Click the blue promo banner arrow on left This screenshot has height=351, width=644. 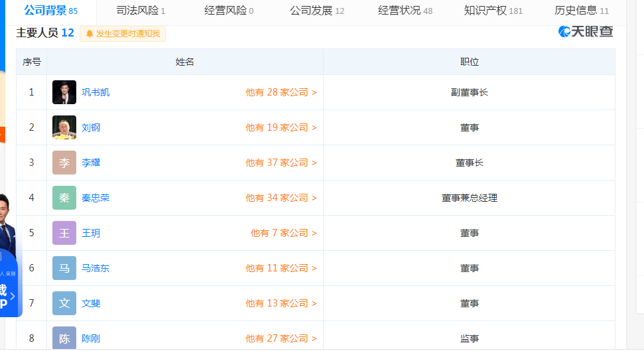13,296
